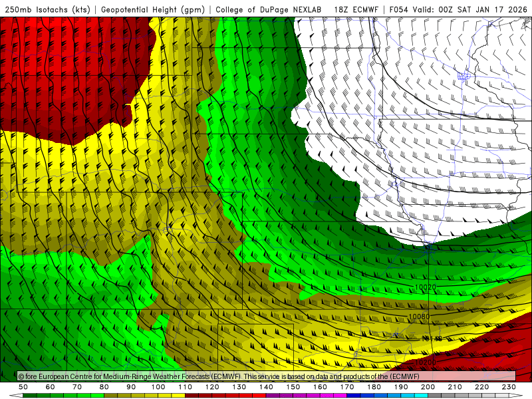Viewport: 532px width, 399px height.
Task: Click the '170' colorbar scale label
Action: pyautogui.click(x=347, y=387)
